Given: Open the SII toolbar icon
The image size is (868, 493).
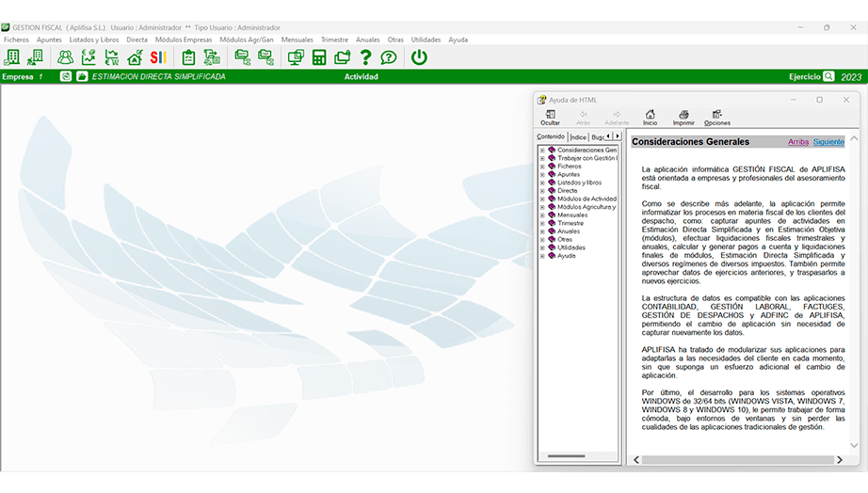Looking at the screenshot, I should point(158,57).
